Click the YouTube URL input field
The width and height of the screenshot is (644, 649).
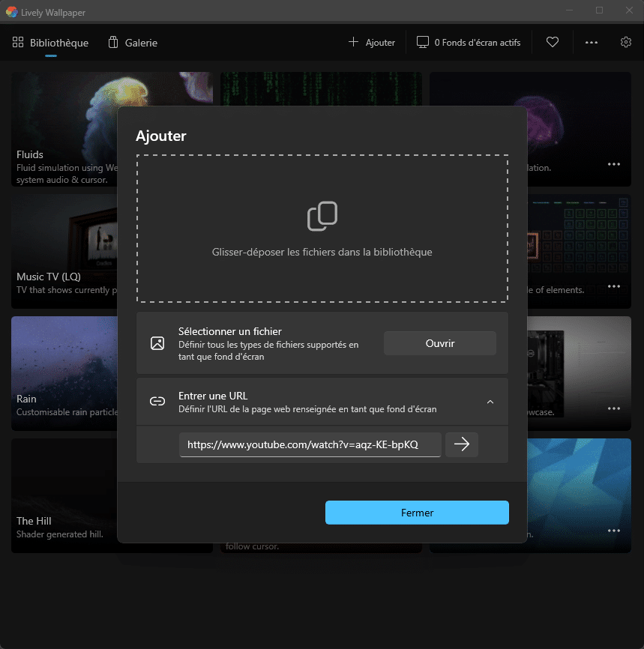coord(310,444)
